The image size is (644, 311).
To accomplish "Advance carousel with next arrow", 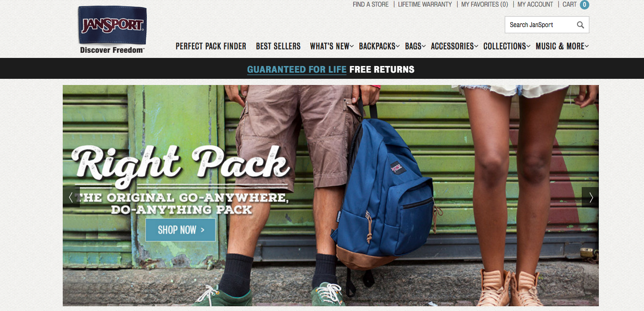I will point(590,197).
